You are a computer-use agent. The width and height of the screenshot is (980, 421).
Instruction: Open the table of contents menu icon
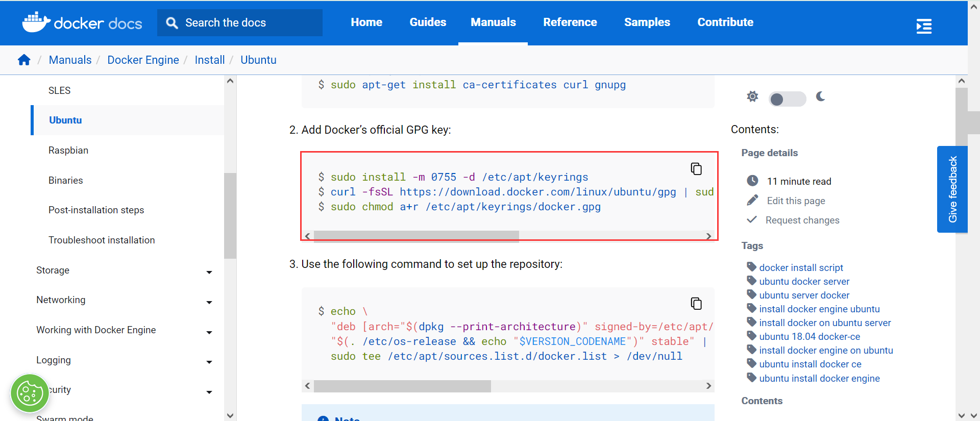924,26
